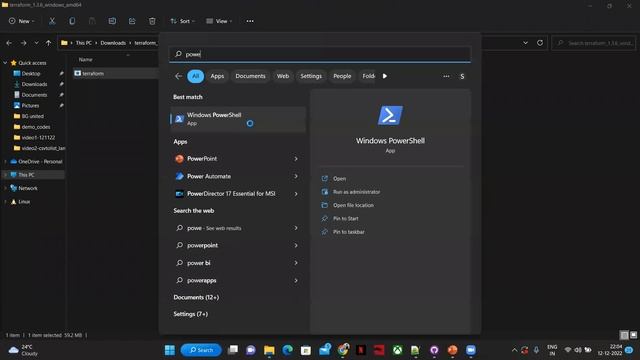
Task: Open Task View on the taskbar
Action: click(x=233, y=350)
